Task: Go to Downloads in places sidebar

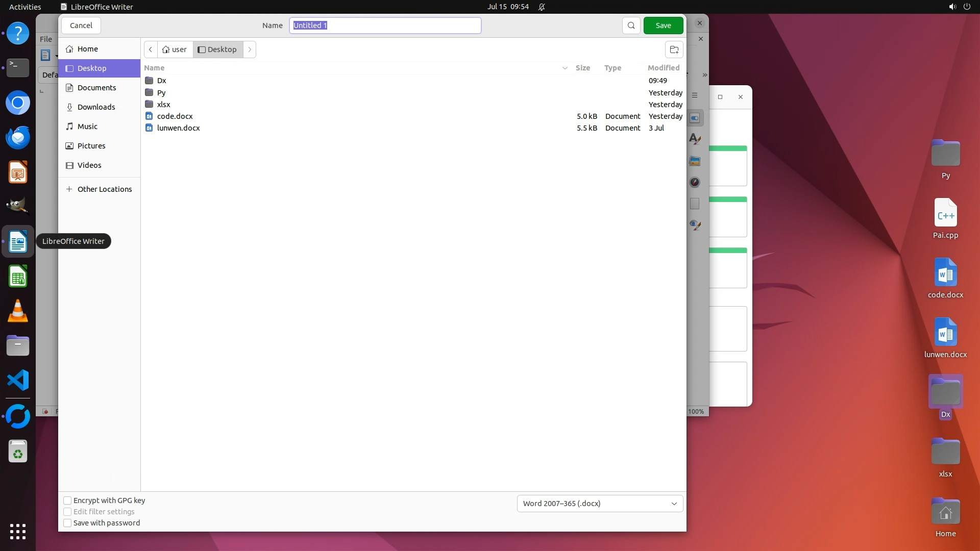Action: click(x=96, y=107)
